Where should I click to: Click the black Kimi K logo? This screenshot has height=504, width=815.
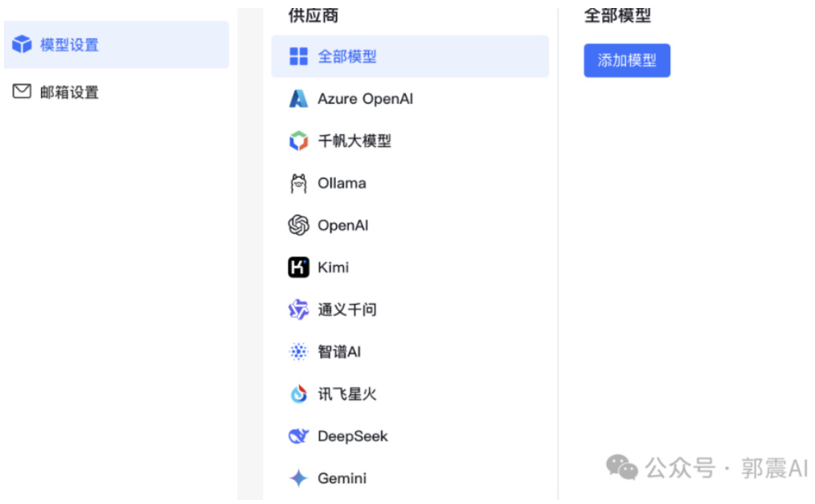[298, 267]
